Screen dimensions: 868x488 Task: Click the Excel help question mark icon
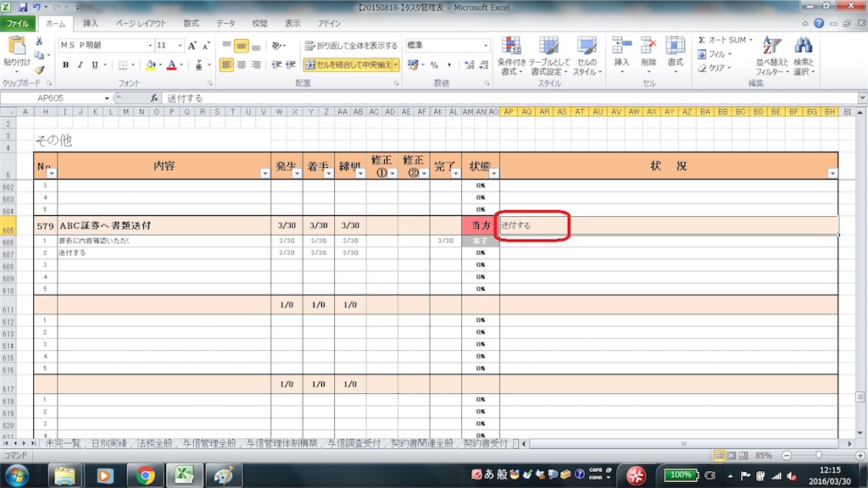pyautogui.click(x=819, y=23)
